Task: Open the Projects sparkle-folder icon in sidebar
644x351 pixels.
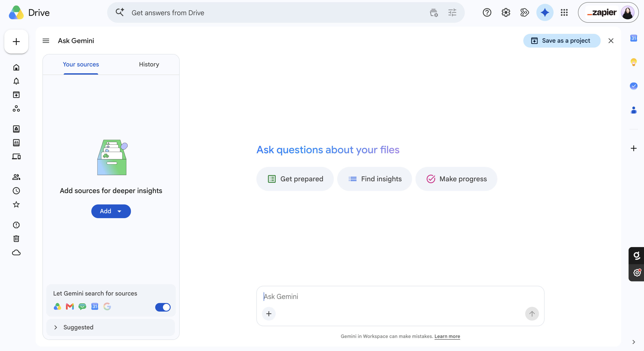Action: pos(16,95)
